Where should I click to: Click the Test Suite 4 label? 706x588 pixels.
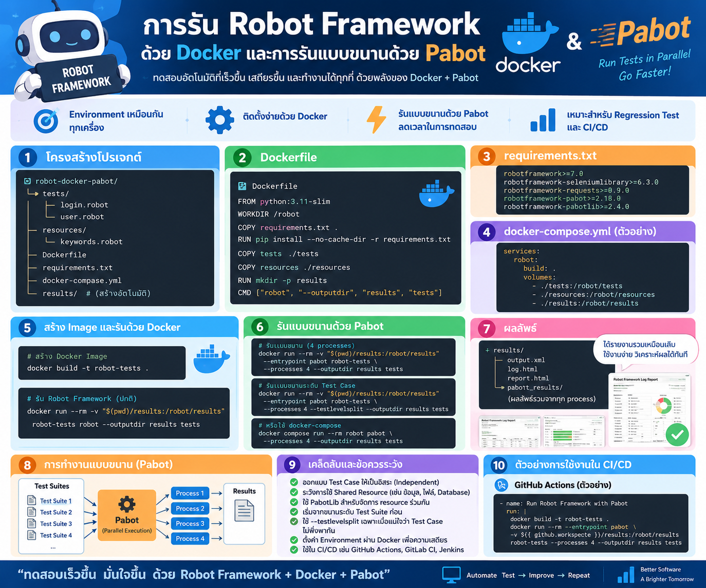(56, 535)
